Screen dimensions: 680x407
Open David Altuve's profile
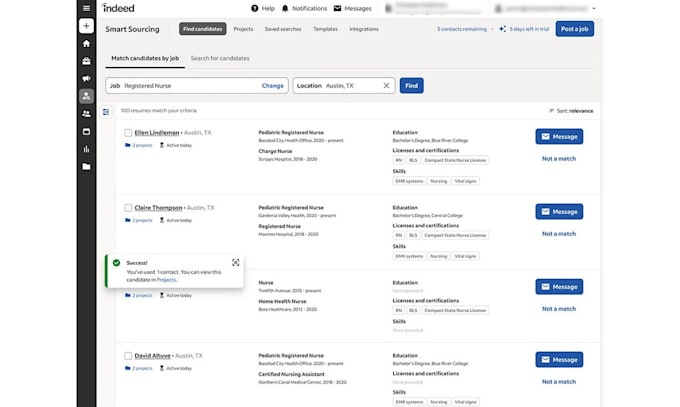tap(152, 356)
